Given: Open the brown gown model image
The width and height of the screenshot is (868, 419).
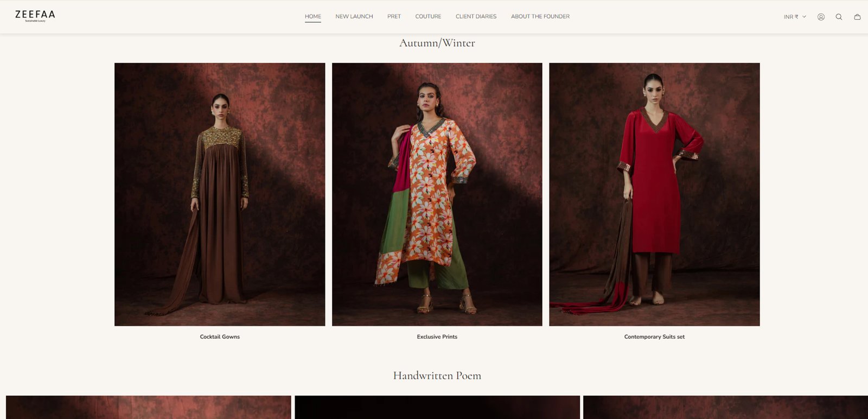Looking at the screenshot, I should coord(220,194).
